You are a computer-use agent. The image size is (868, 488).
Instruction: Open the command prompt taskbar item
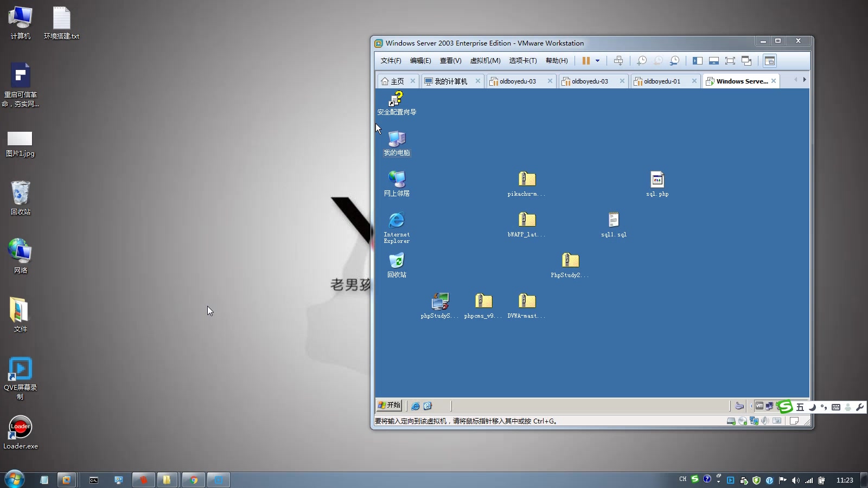[x=94, y=480]
